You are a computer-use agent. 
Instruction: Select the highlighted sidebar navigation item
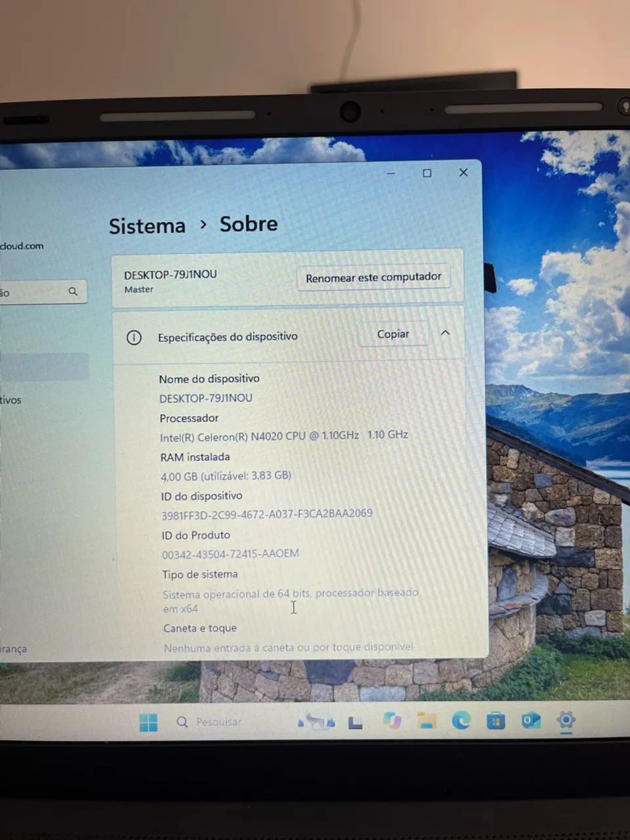point(44,367)
